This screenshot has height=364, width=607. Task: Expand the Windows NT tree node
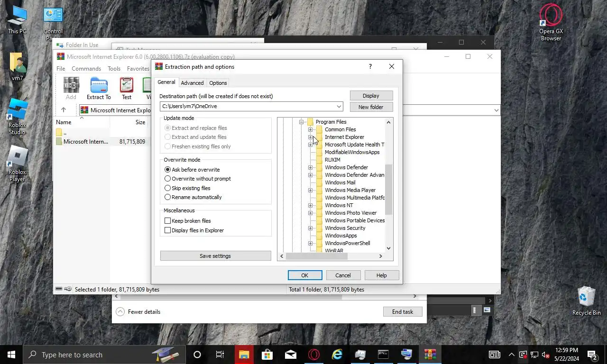(x=310, y=205)
